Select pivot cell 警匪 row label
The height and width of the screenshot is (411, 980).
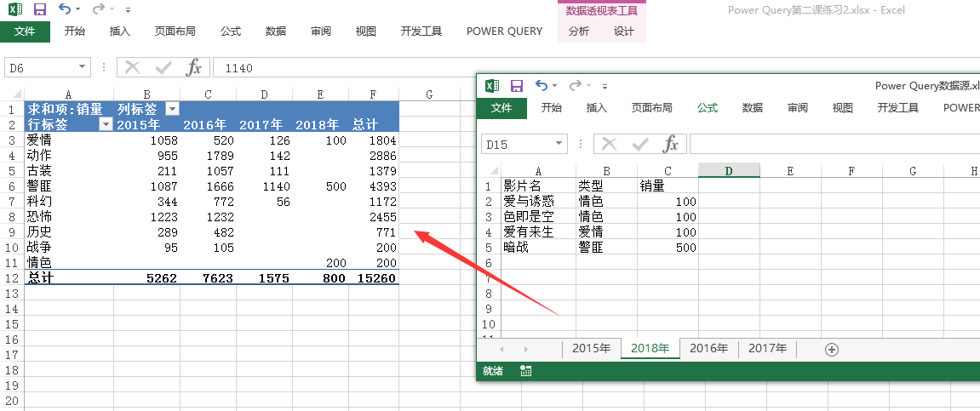[x=69, y=186]
